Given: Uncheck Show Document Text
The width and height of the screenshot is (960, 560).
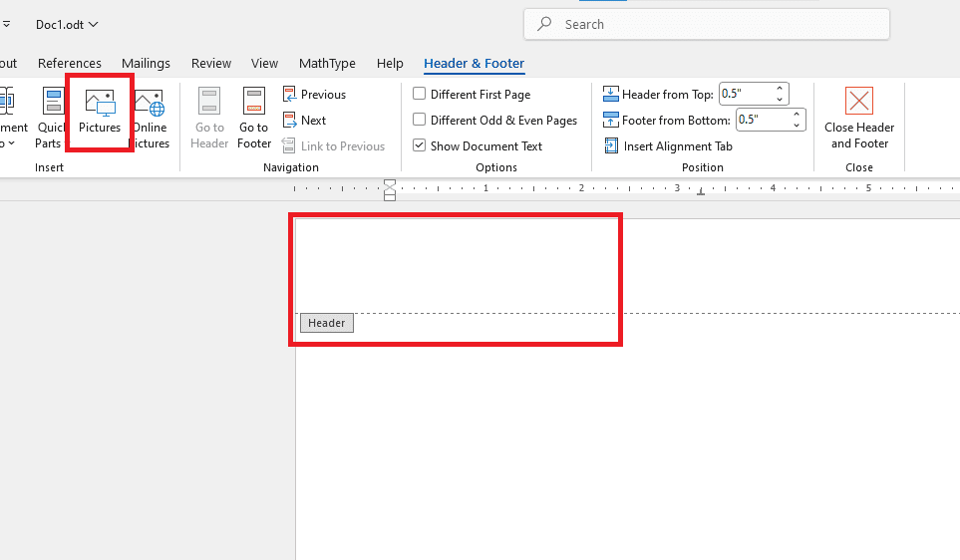Looking at the screenshot, I should (420, 145).
